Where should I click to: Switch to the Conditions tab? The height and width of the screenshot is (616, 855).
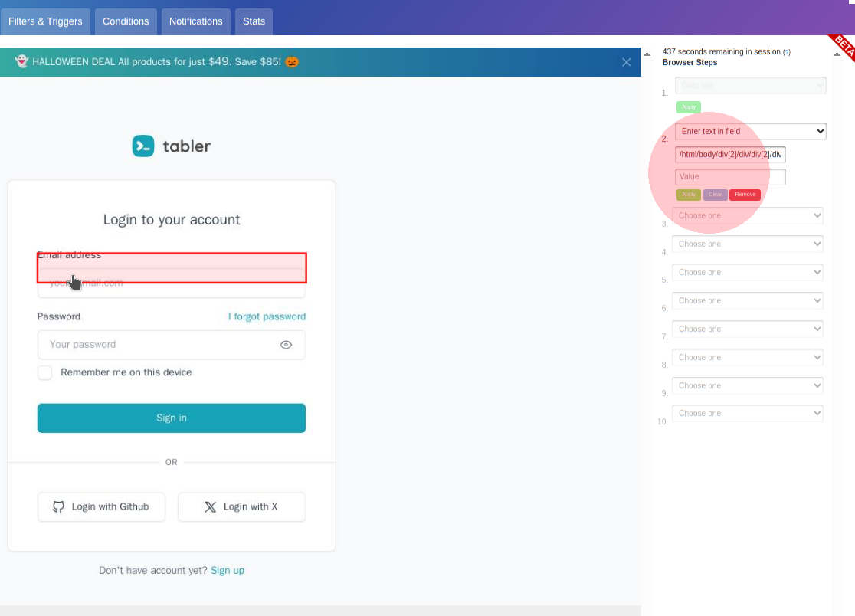(x=126, y=21)
